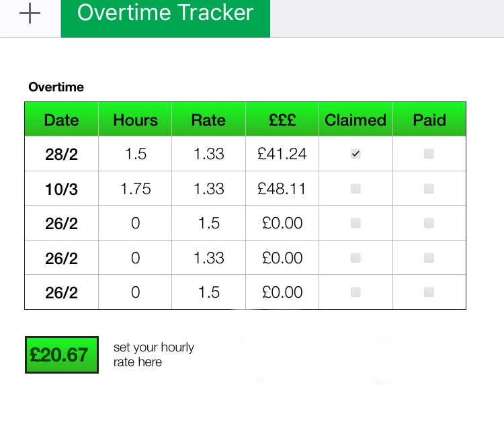504x422 pixels.
Task: Select the Claimed column header
Action: tap(355, 119)
